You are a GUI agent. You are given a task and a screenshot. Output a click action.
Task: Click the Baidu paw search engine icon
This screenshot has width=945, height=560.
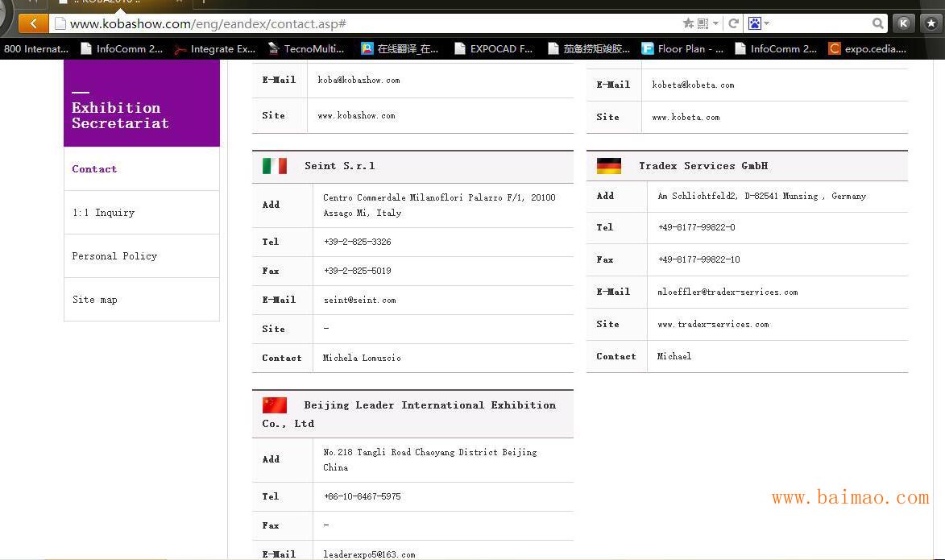(754, 23)
